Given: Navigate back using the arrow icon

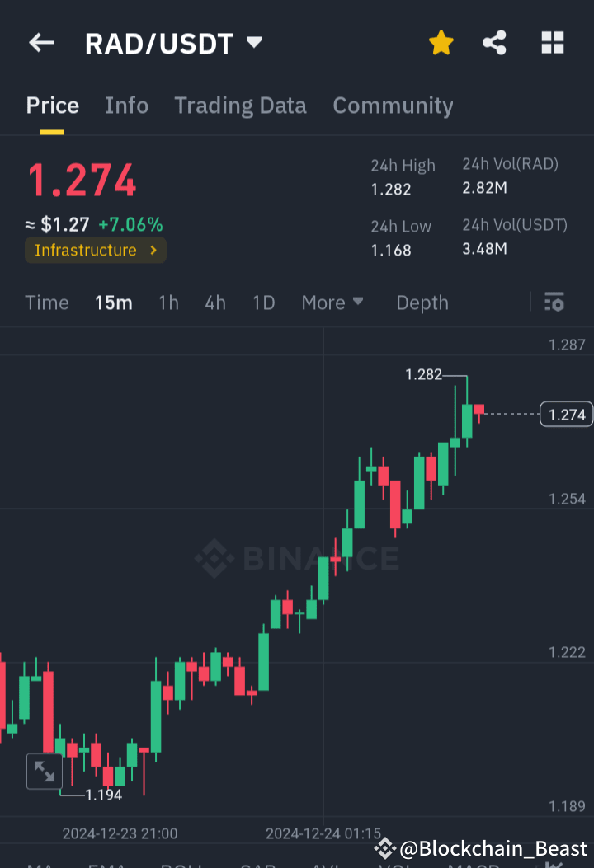Looking at the screenshot, I should coord(40,43).
